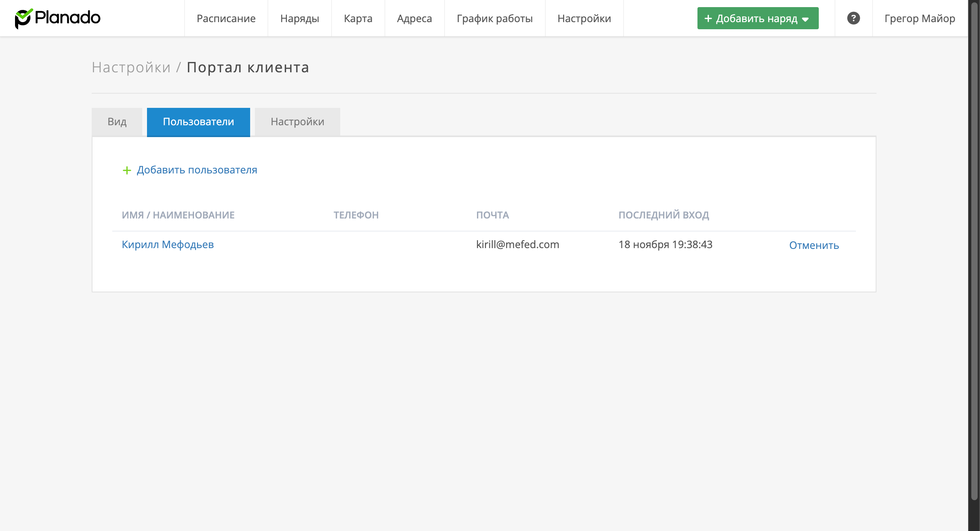
Task: Click the green plus icon by Добавить пользователя
Action: [127, 170]
